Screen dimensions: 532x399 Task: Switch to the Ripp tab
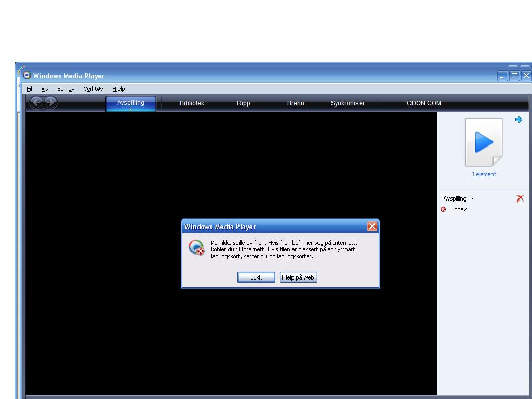243,103
